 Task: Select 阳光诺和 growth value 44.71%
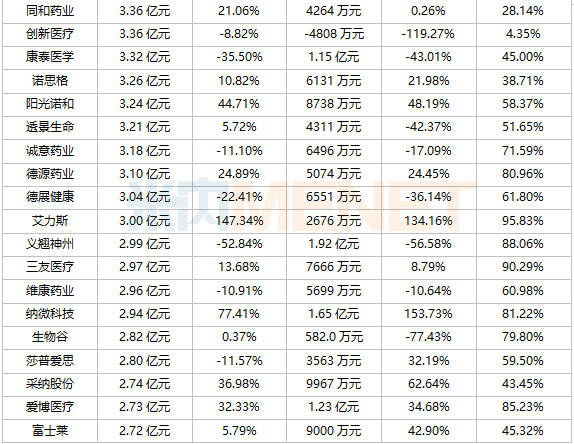click(239, 104)
